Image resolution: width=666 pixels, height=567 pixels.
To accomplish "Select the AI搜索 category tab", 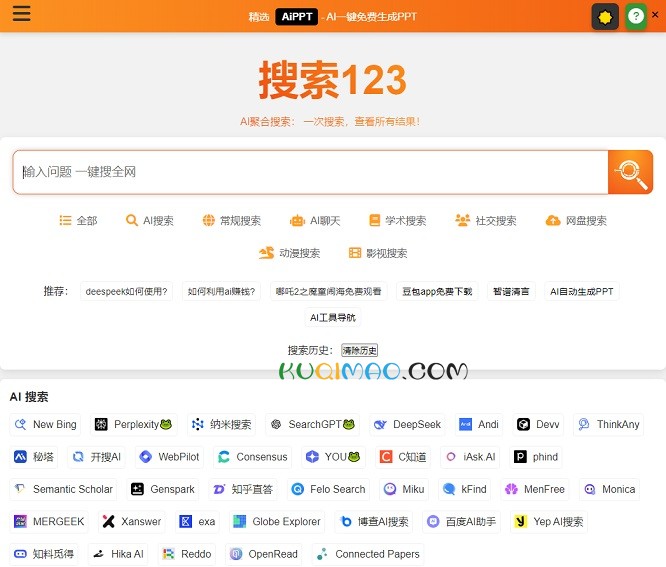I will (x=150, y=220).
